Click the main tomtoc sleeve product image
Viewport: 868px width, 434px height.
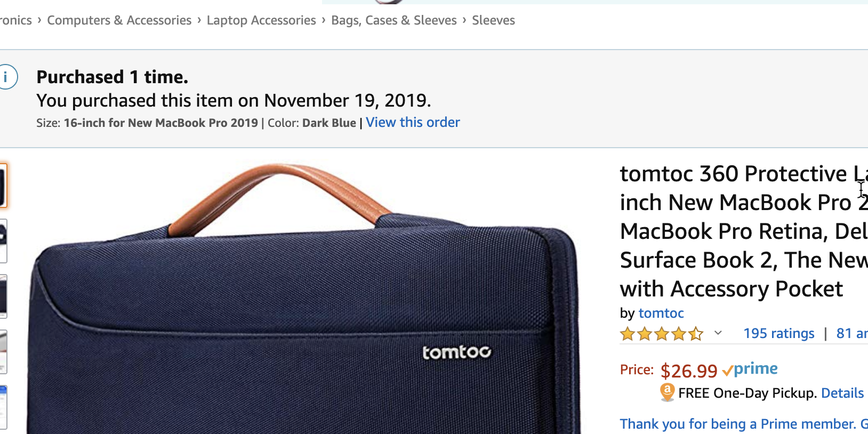304,309
